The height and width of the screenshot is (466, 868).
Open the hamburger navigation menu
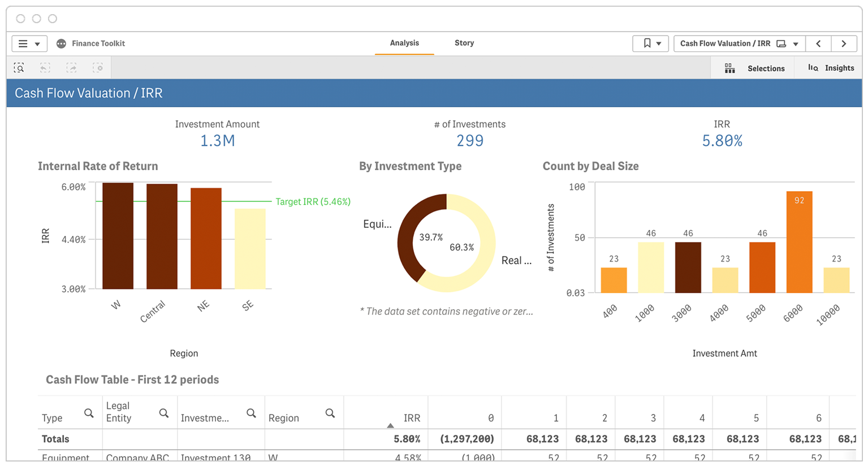pyautogui.click(x=29, y=44)
